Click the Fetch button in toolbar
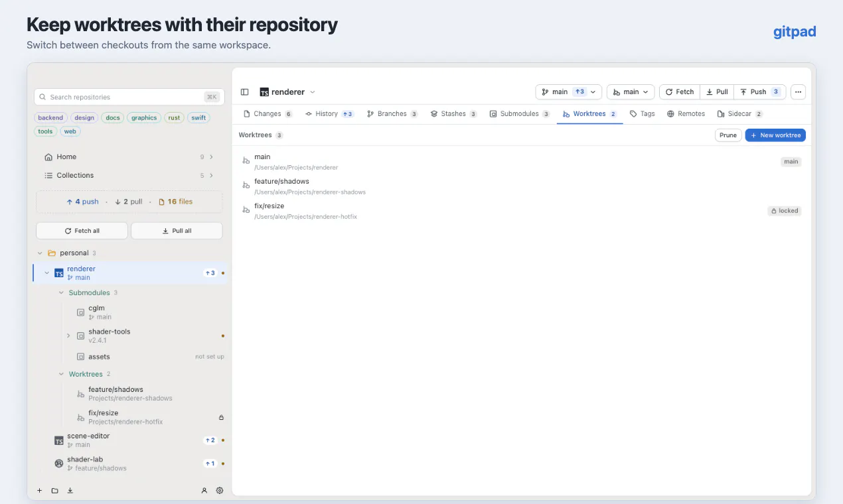The image size is (843, 504). pos(680,92)
